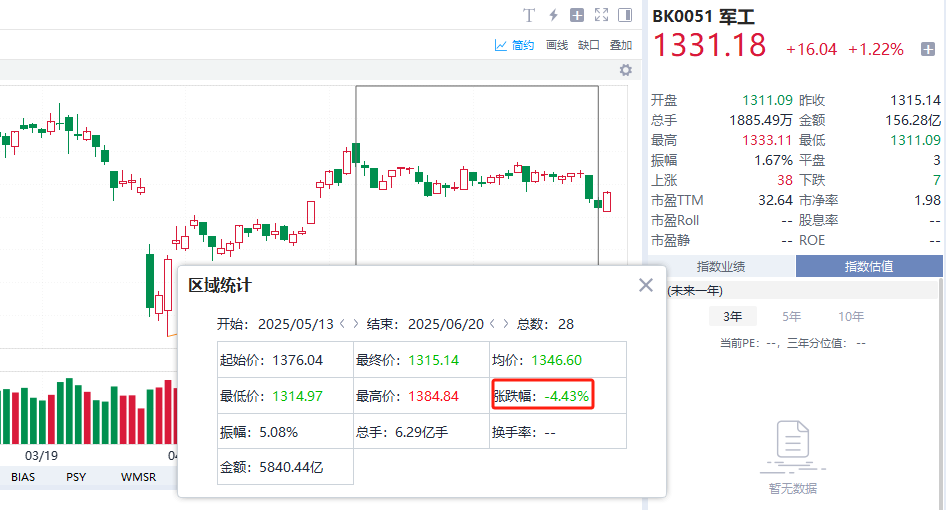This screenshot has width=946, height=510.
Task: Click the lightning bolt quick-trade icon
Action: pyautogui.click(x=553, y=15)
